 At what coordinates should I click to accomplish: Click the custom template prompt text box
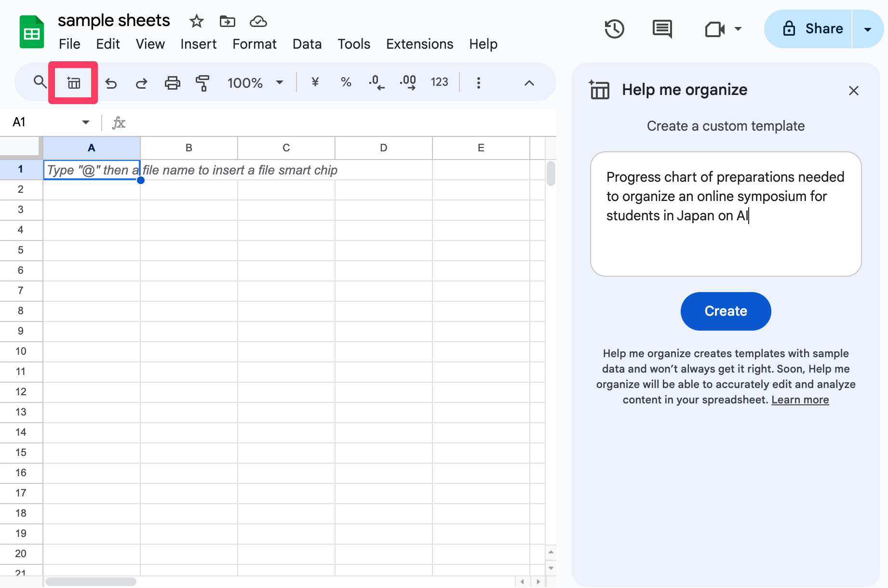tap(726, 214)
